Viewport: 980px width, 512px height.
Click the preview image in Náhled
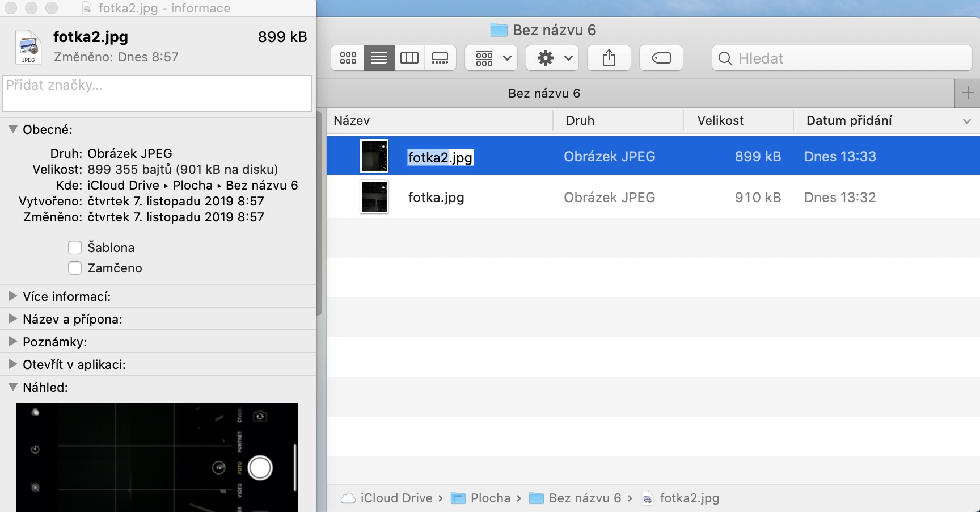coord(157,458)
